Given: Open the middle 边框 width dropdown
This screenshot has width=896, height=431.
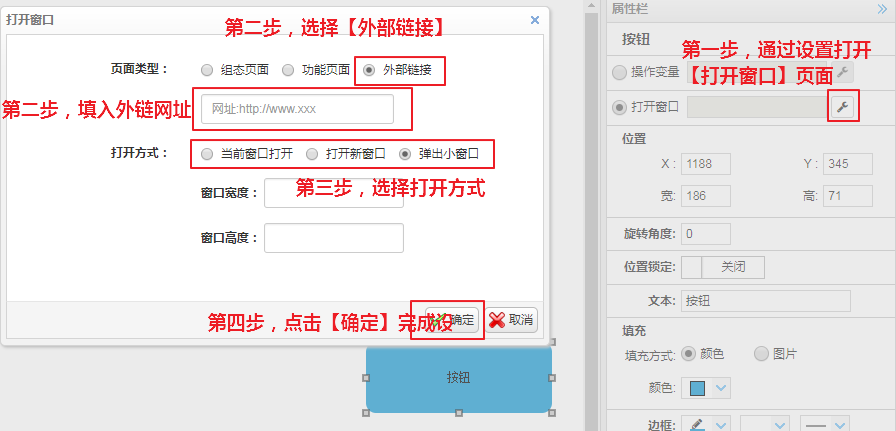Looking at the screenshot, I should point(765,425).
